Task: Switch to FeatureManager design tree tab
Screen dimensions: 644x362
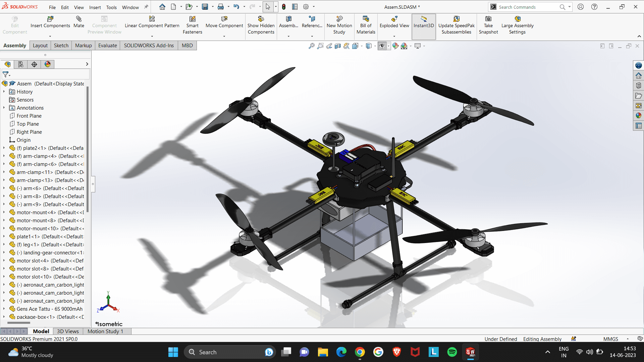Action: [x=7, y=64]
